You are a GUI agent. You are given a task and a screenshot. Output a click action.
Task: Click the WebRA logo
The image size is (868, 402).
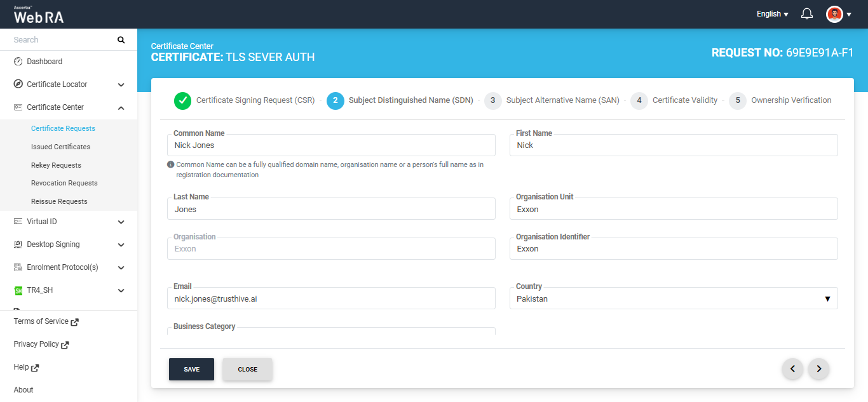(39, 15)
